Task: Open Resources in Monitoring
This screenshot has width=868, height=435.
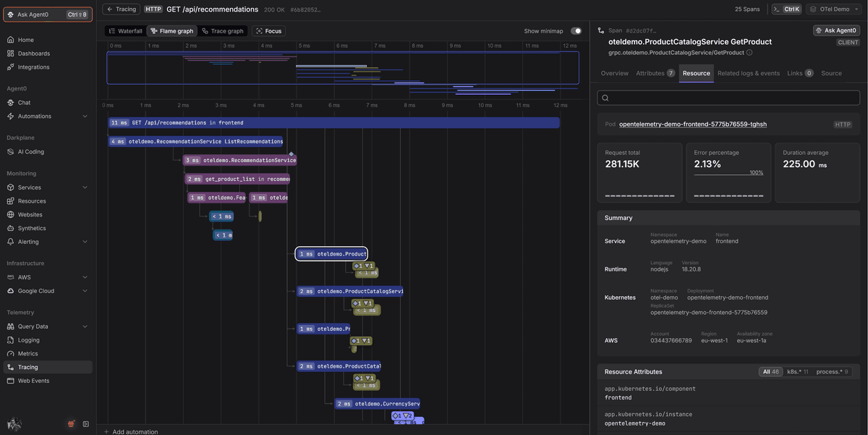Action: tap(32, 201)
